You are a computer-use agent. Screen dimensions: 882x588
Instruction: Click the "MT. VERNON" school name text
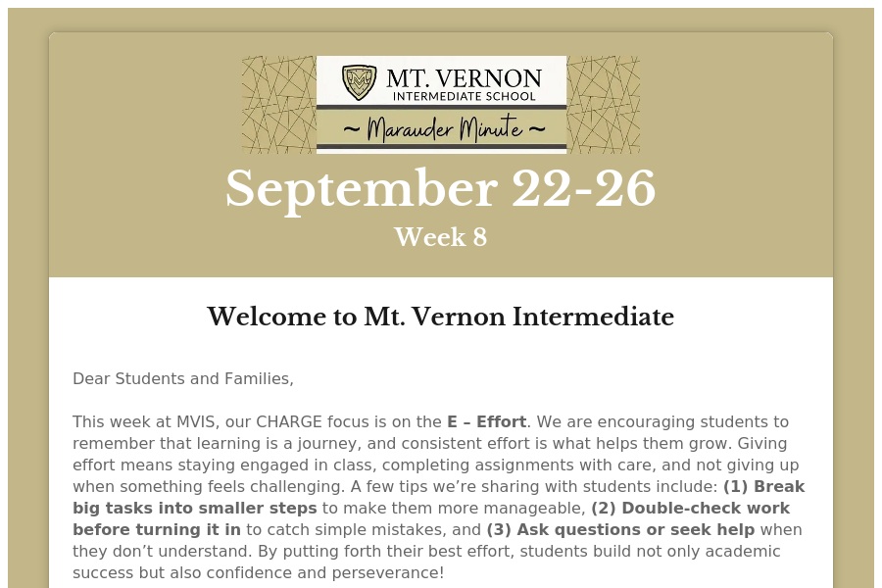(x=464, y=77)
